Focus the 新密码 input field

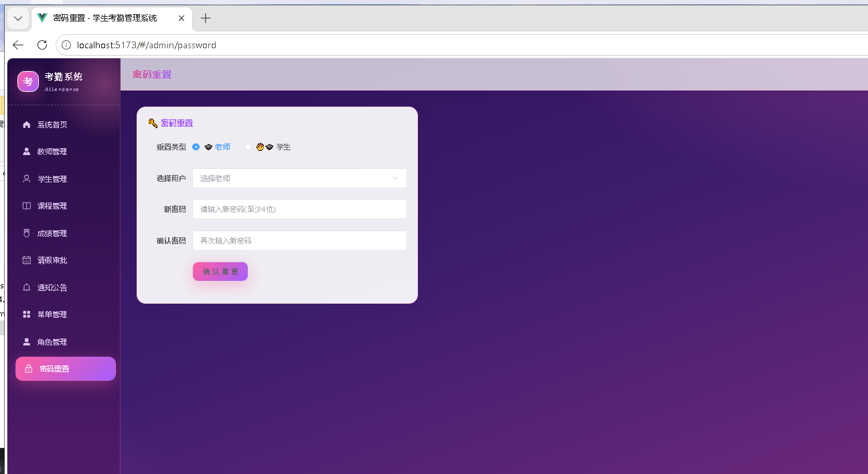coord(299,209)
